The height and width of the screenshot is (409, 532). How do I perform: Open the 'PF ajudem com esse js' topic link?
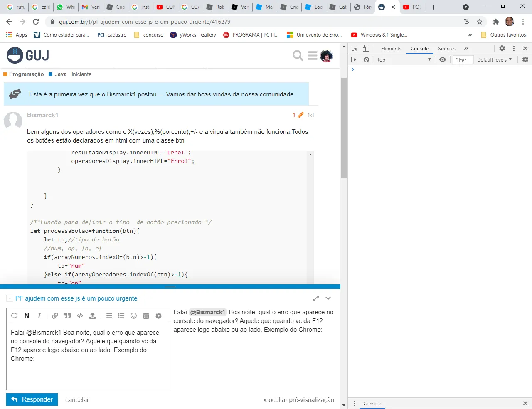click(76, 298)
